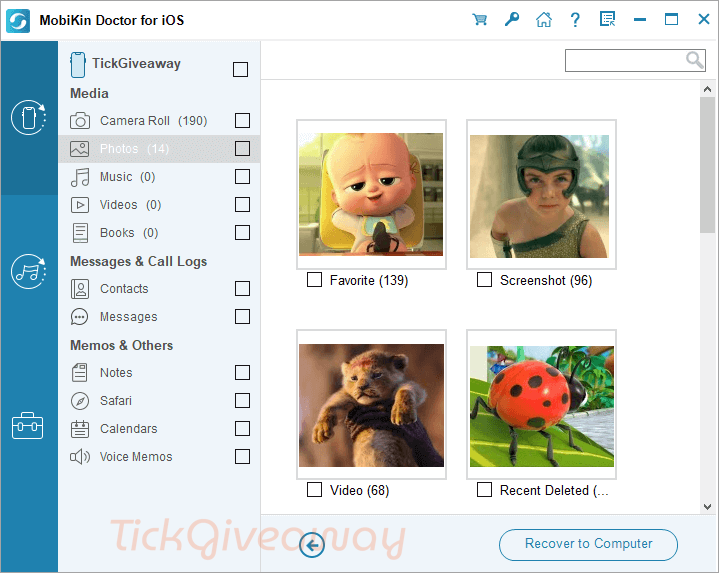The width and height of the screenshot is (719, 573).
Task: Check the Contacts checkbox
Action: coord(242,289)
